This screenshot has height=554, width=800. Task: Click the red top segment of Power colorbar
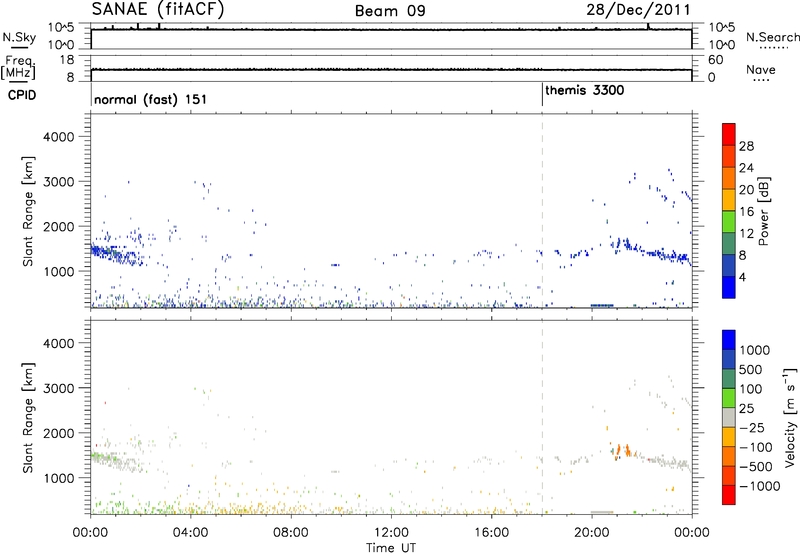[x=729, y=134]
